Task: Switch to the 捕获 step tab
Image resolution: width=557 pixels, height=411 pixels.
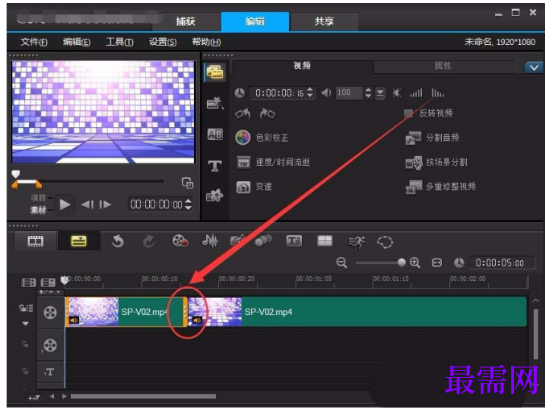Action: pos(186,22)
